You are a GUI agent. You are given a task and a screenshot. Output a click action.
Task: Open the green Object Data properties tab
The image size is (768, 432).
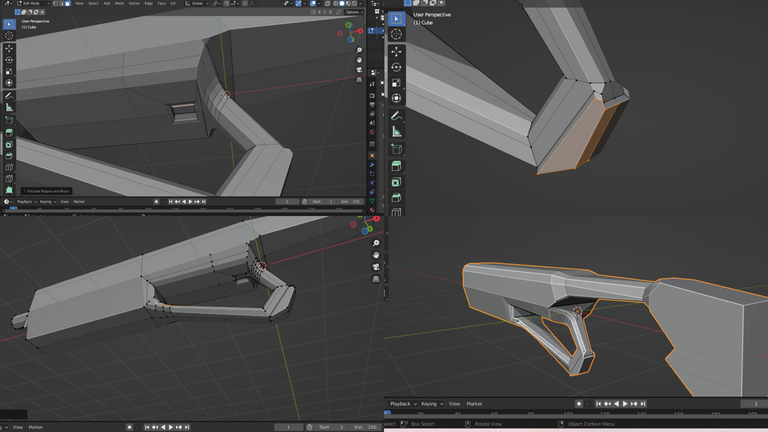click(372, 201)
